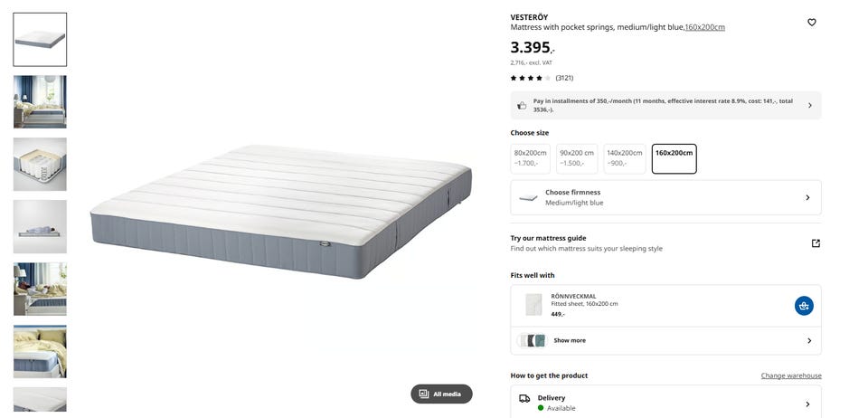Image resolution: width=868 pixels, height=418 pixels.
Task: Select the 90x200 cm size option
Action: tap(578, 158)
